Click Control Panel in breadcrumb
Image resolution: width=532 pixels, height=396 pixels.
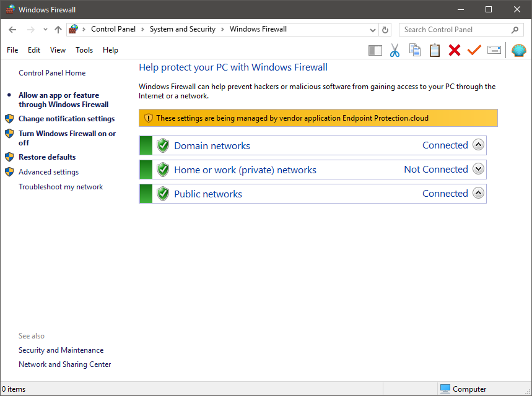point(113,29)
